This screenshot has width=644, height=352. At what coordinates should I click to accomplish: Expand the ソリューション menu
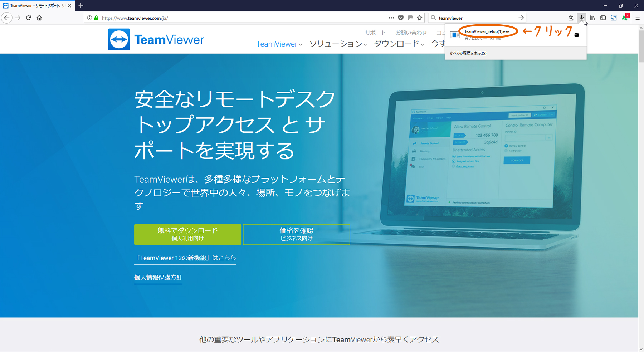[x=338, y=44]
